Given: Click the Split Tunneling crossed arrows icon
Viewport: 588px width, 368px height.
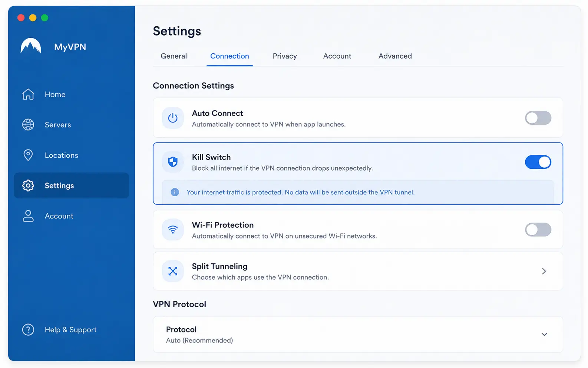Looking at the screenshot, I should pos(173,271).
